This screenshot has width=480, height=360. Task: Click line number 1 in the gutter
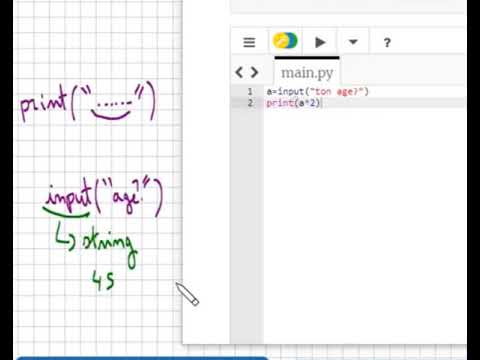pos(250,91)
